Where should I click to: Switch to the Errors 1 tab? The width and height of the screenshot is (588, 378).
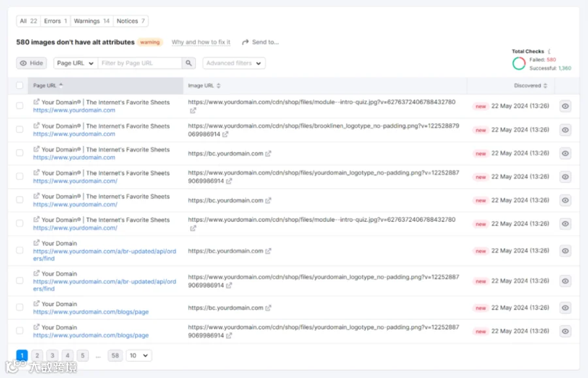[x=56, y=21]
